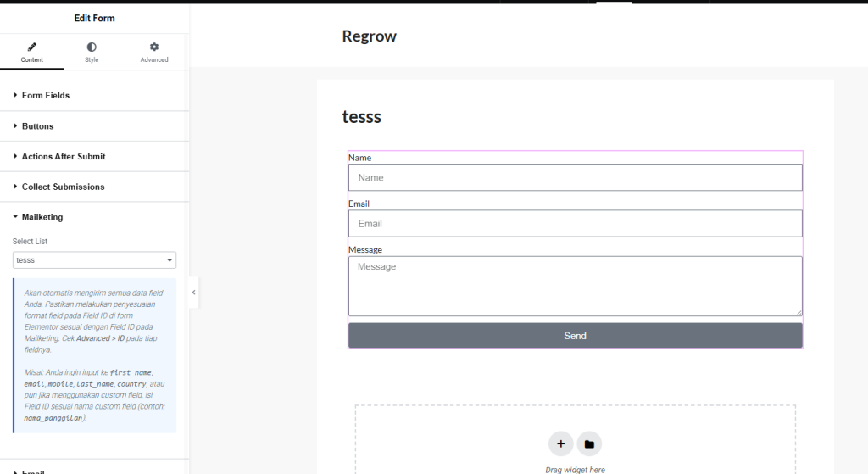This screenshot has height=474, width=868.
Task: Collapse the editor side panel arrow
Action: pos(193,293)
